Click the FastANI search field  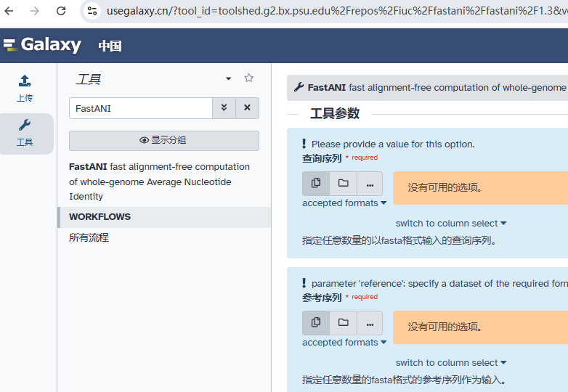pos(141,108)
